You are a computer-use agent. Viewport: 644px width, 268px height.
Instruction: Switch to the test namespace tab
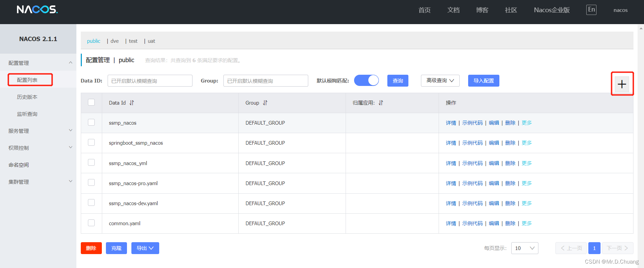[133, 41]
